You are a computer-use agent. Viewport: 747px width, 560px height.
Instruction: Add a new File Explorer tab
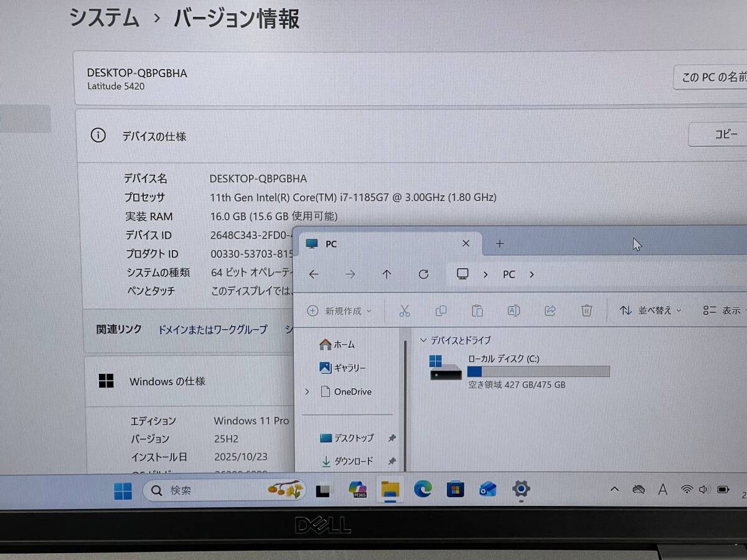(x=499, y=243)
